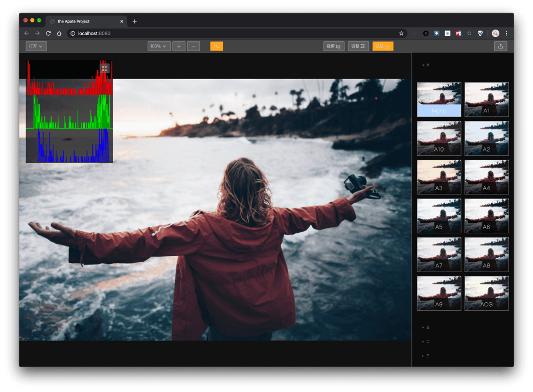Collapse the RGB histogram overlay
533x392 pixels.
pyautogui.click(x=104, y=68)
